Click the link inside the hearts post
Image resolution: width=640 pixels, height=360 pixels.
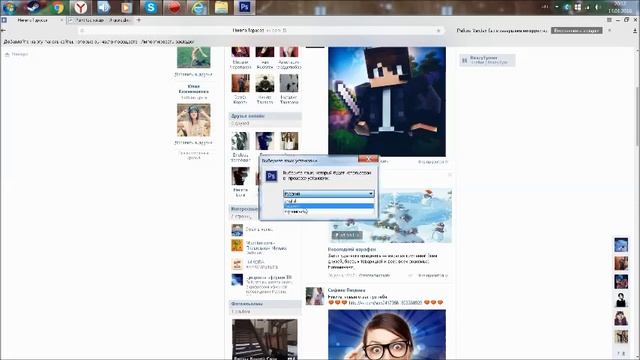click(x=385, y=303)
